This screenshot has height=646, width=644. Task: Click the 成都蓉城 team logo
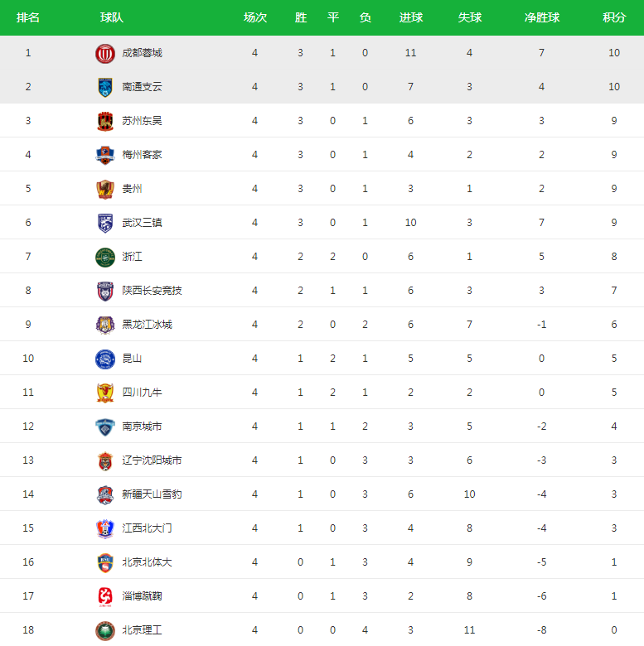click(x=105, y=53)
